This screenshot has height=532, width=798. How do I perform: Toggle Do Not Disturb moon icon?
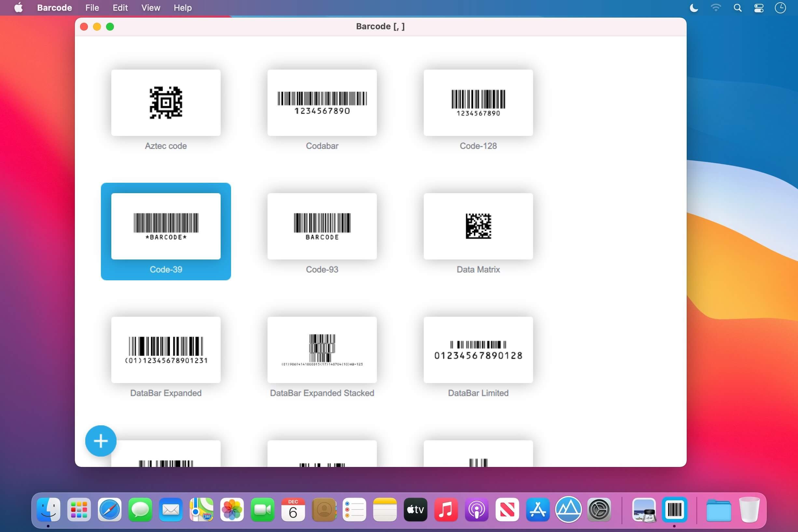694,7
